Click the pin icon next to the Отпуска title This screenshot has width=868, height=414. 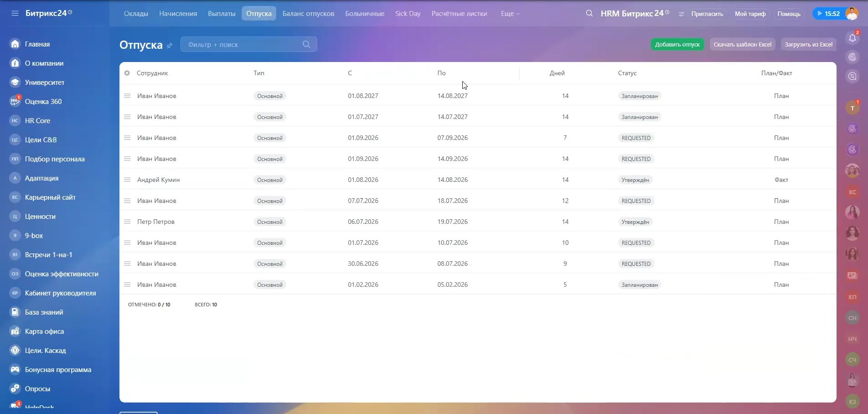(x=170, y=46)
